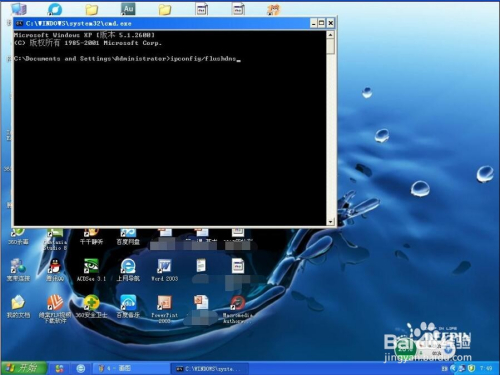Click the 上网导航 Internet Explorer icon
This screenshot has height=375, width=500.
[x=128, y=270]
